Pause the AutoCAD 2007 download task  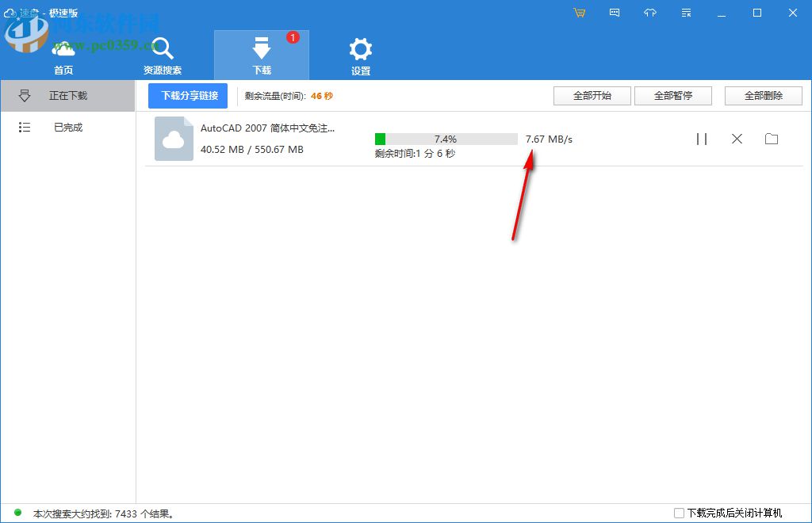tap(702, 139)
